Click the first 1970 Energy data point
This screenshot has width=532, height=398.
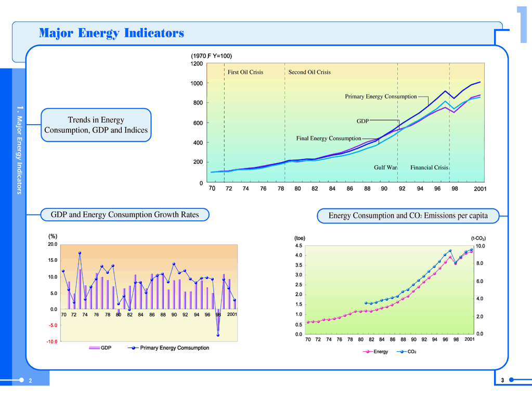(x=308, y=322)
